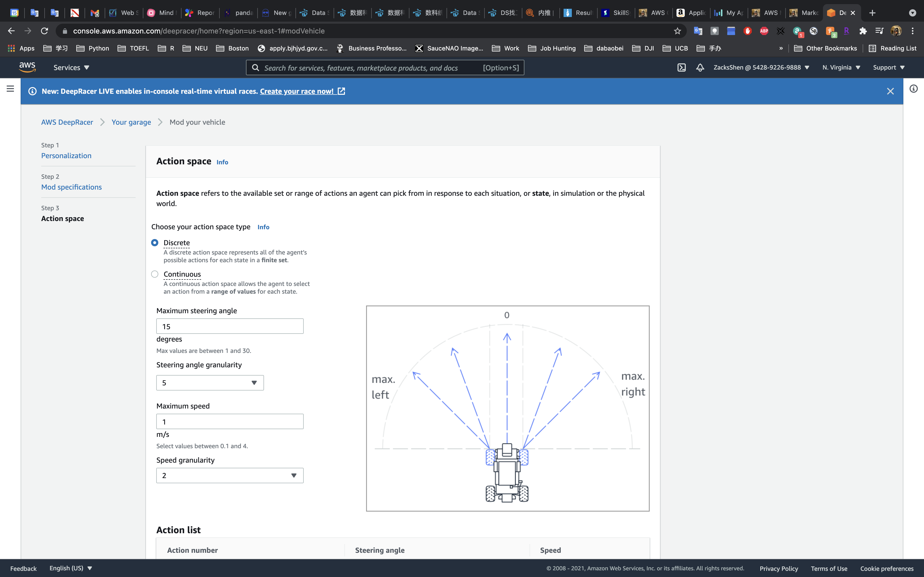The width and height of the screenshot is (924, 577).
Task: Open AWS CloudShell terminal icon
Action: click(682, 67)
